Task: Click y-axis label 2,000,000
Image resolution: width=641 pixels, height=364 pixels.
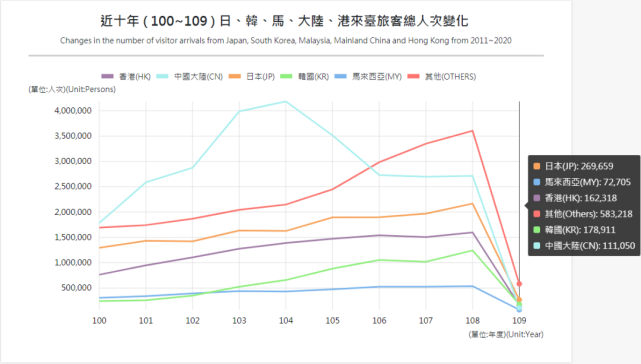Action: [73, 212]
